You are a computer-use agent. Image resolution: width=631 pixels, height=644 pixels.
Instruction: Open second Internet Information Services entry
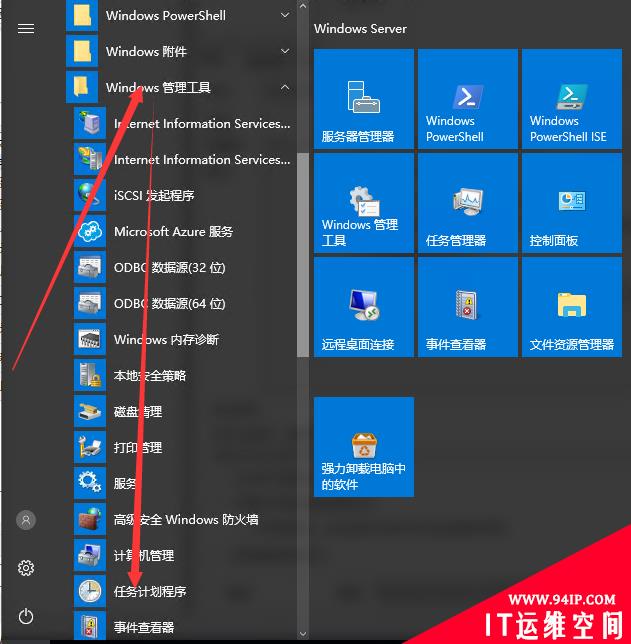coord(185,159)
